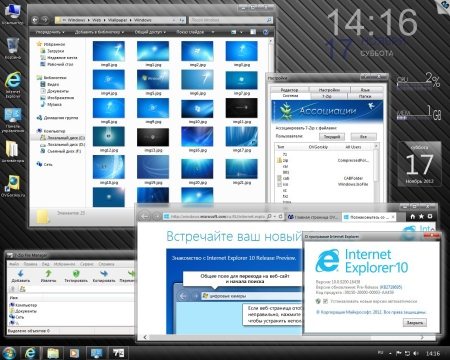This screenshot has width=450, height=360.
Task: Click the Slideshow (Показ слайдов) Explorer button
Action: tap(190, 32)
